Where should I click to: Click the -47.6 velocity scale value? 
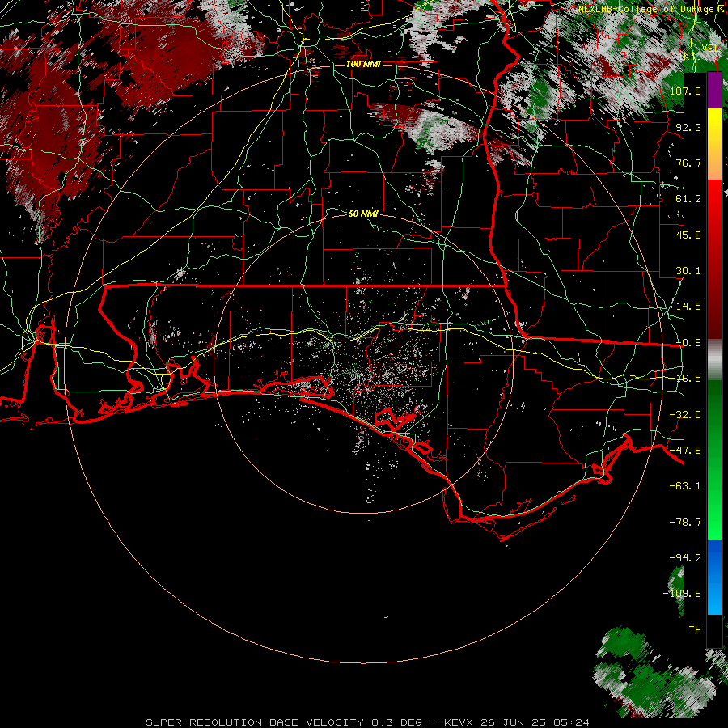(685, 451)
